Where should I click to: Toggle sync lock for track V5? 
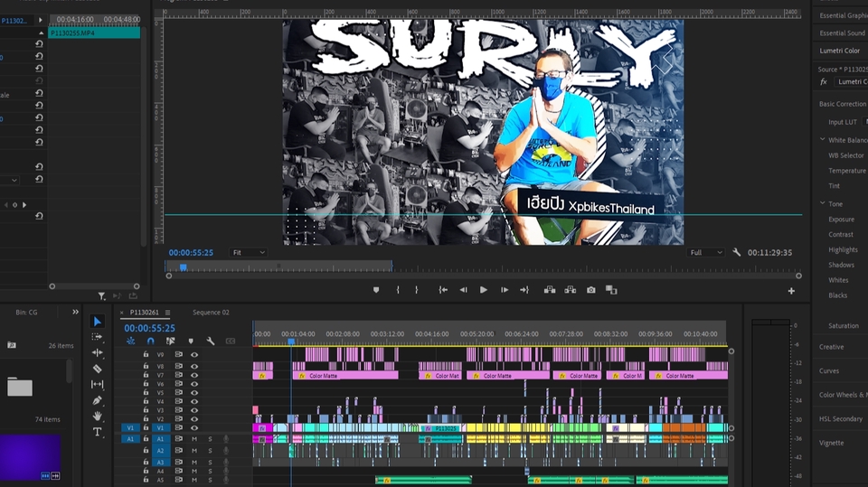pos(178,392)
